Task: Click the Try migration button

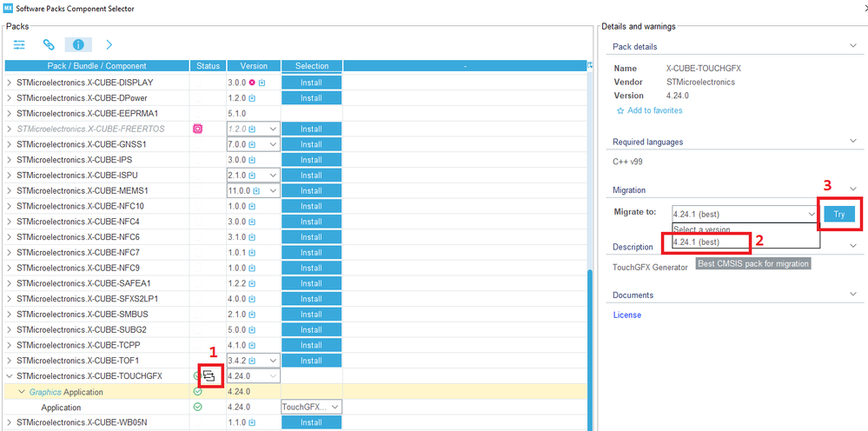Action: coord(839,214)
